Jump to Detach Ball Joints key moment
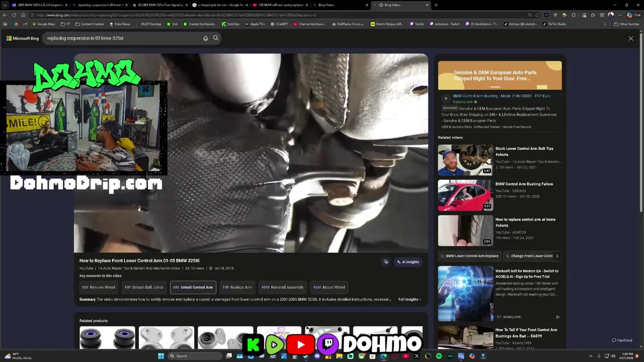This screenshot has height=362, width=644. tap(144, 287)
